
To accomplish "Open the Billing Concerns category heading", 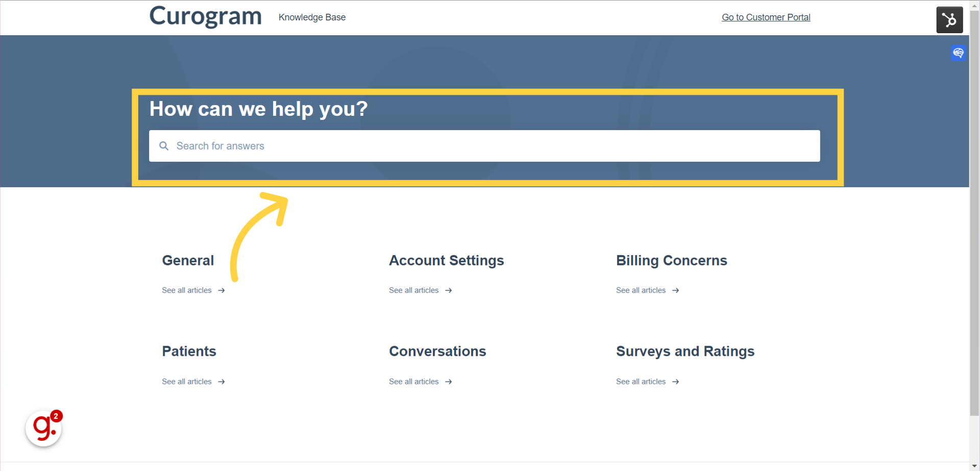I will 672,261.
